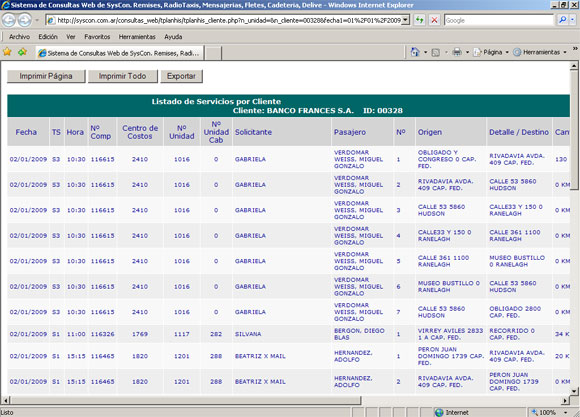
Task: Expand the printer options dropdown arrow
Action: pos(467,52)
